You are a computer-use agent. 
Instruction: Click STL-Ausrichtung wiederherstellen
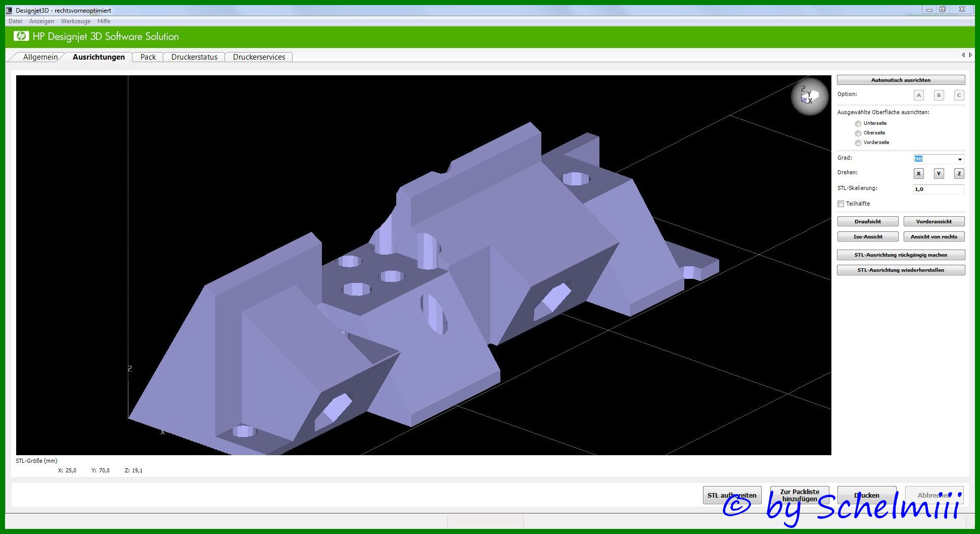(901, 270)
